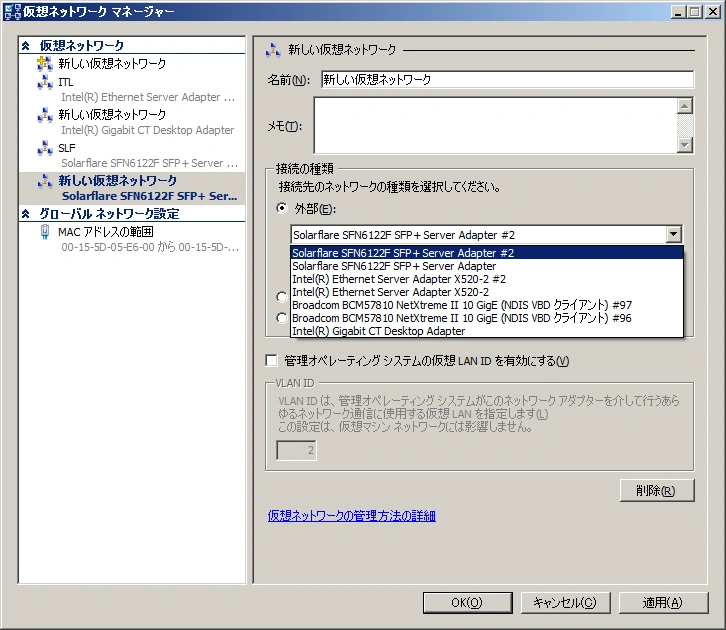Select network with Intel Gigabit CT Desktop Adapter
This screenshot has width=726, height=630.
[x=132, y=122]
